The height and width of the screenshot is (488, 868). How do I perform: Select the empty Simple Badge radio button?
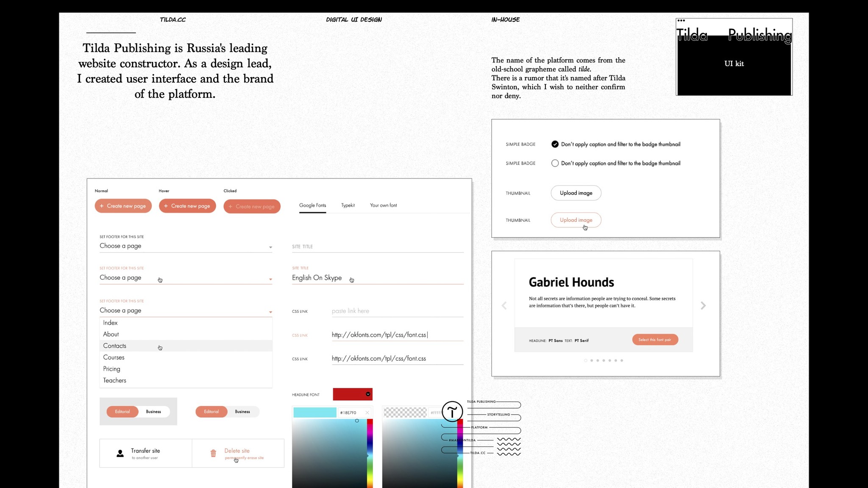coord(555,163)
